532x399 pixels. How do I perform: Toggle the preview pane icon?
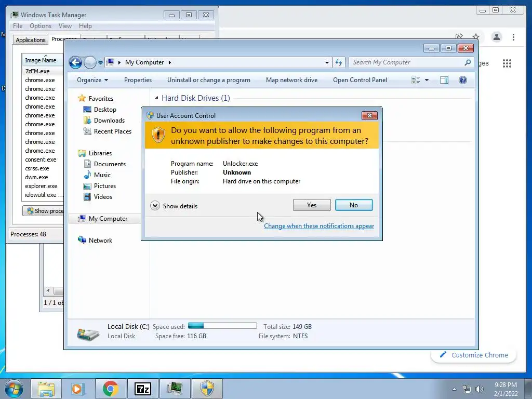444,80
